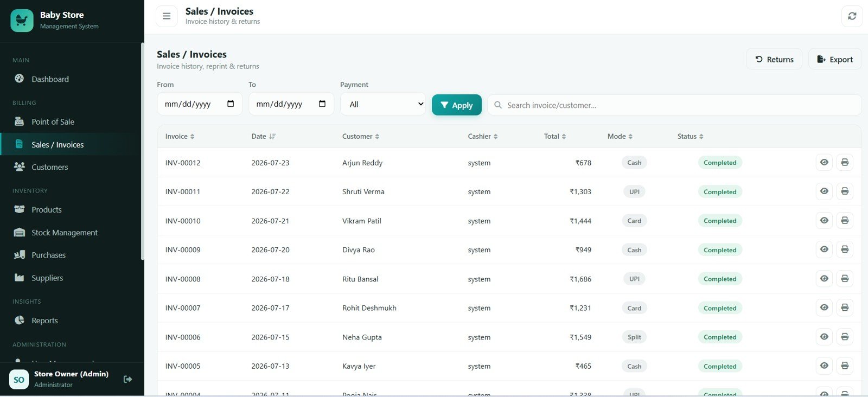
Task: View invoice INV-00011 with eye icon
Action: tap(824, 191)
